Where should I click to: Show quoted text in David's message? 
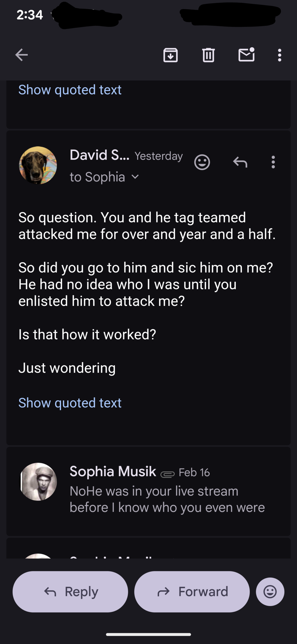pyautogui.click(x=70, y=403)
